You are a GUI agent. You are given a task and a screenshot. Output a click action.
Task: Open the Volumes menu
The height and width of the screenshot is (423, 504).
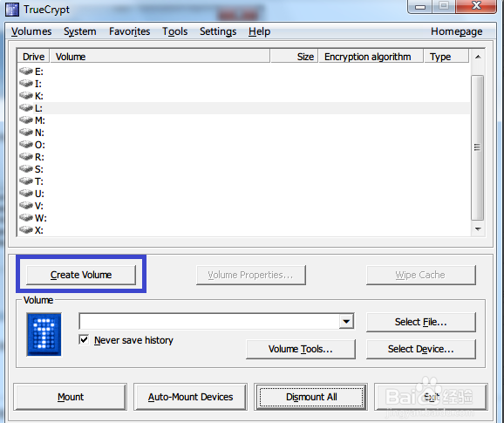click(x=31, y=31)
